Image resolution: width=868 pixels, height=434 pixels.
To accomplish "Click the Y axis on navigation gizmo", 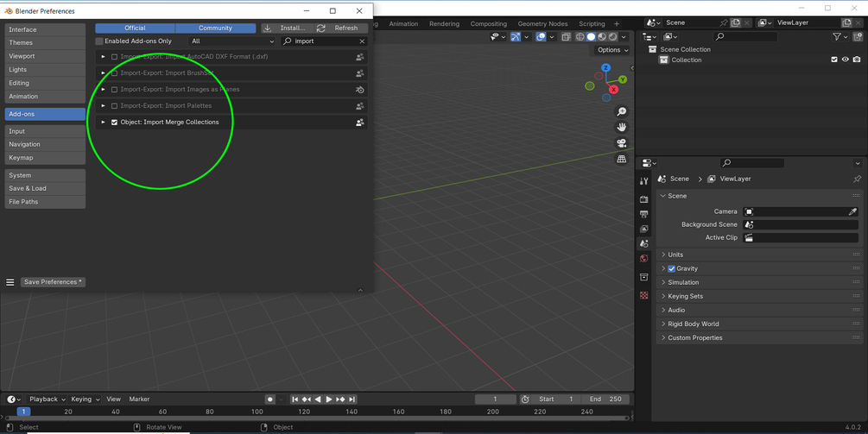I will pyautogui.click(x=623, y=79).
